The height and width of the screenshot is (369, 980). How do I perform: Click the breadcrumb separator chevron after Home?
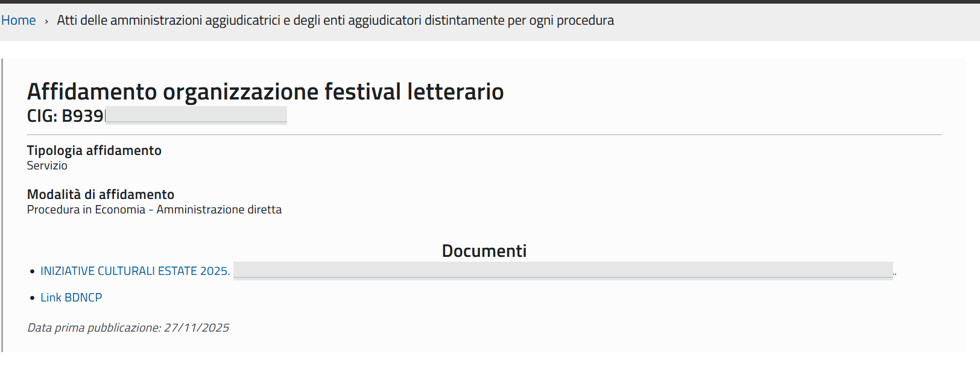click(46, 21)
